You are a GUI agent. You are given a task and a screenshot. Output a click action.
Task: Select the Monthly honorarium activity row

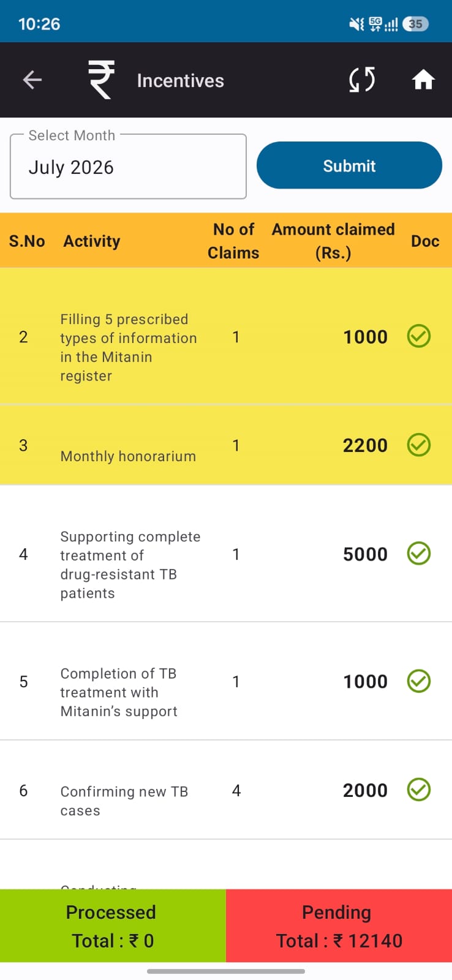coord(226,445)
